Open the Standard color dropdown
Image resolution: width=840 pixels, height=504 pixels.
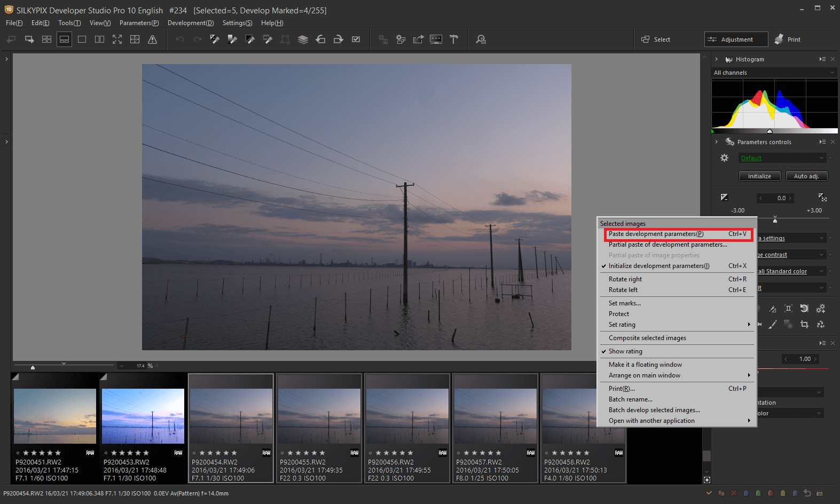tap(791, 271)
